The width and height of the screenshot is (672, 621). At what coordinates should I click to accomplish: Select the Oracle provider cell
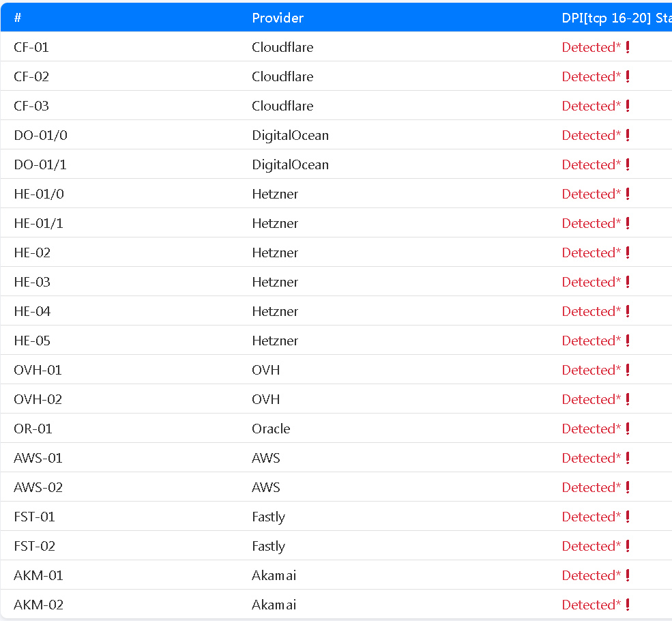pos(271,429)
